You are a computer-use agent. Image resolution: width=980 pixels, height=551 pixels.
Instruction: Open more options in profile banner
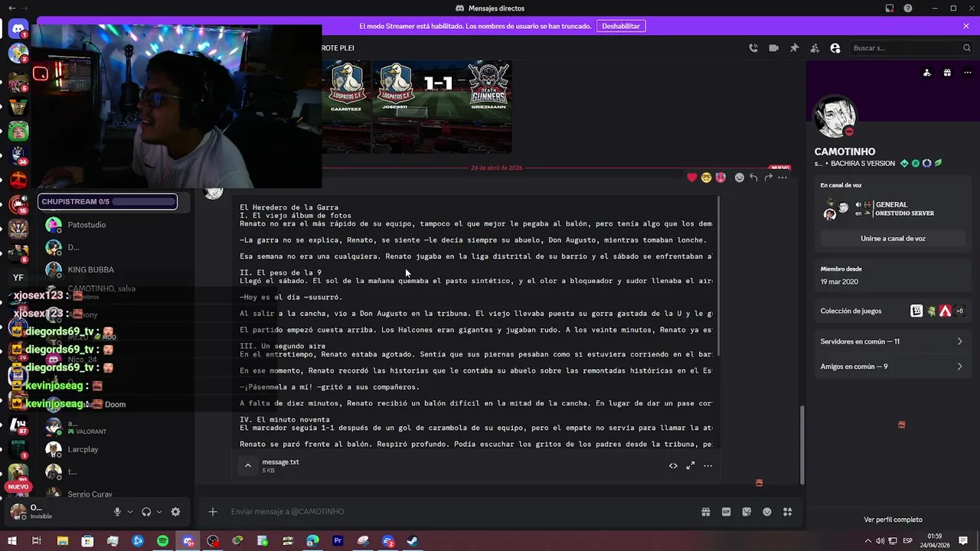967,73
